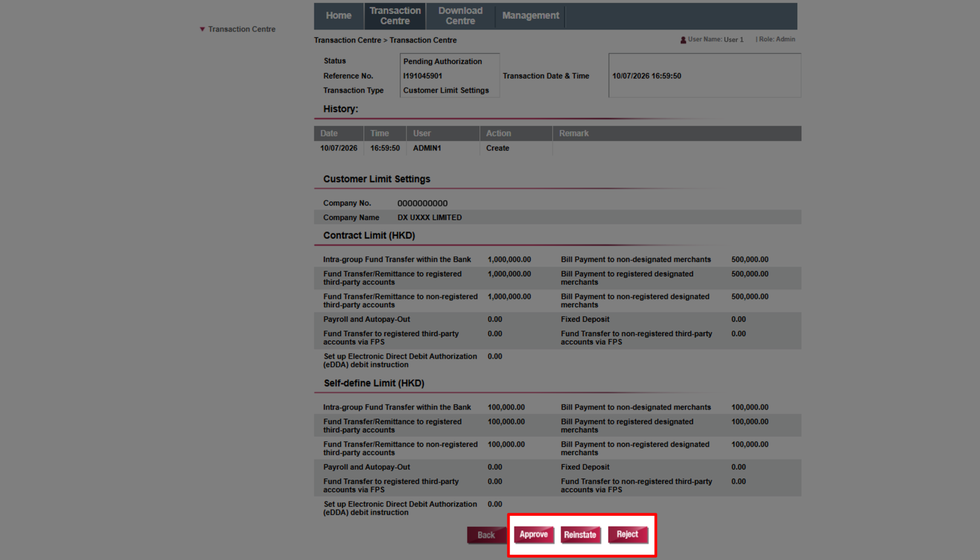Click the user profile icon beside User Name
Image resolution: width=980 pixels, height=560 pixels.
[683, 40]
